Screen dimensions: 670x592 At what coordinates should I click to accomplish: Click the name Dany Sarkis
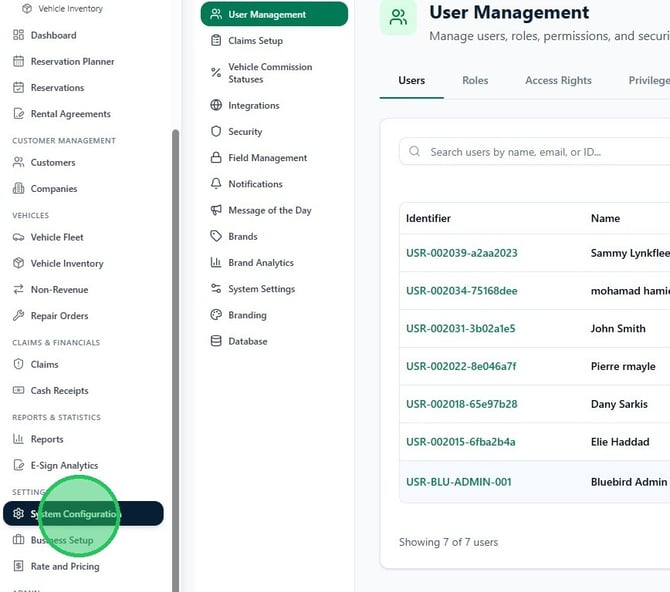[619, 404]
